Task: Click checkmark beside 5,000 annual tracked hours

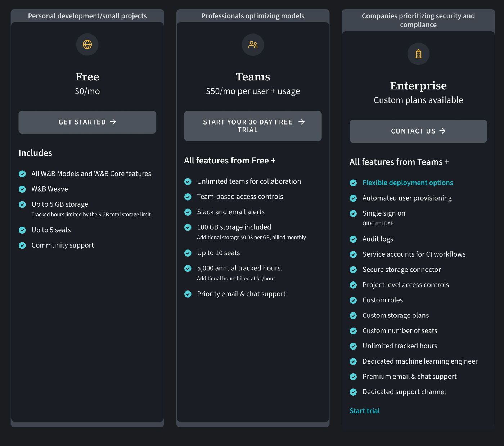Action: tap(188, 268)
